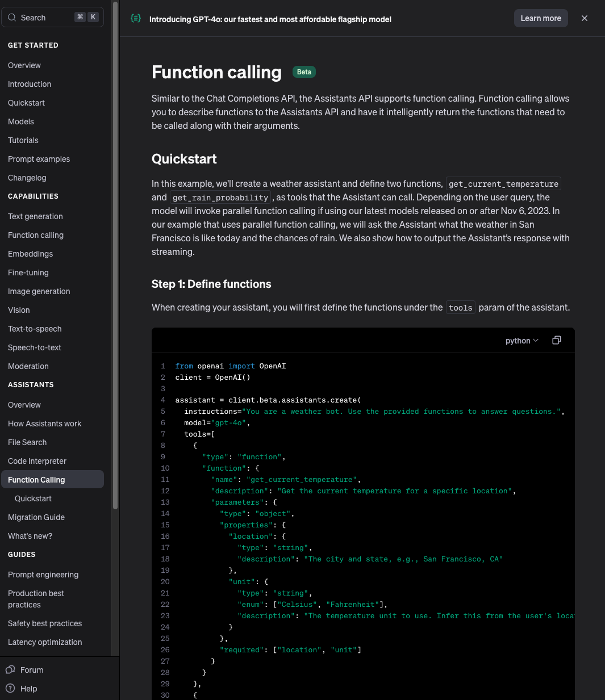Open Function Calling under Assistants
605x700 pixels.
(x=36, y=480)
